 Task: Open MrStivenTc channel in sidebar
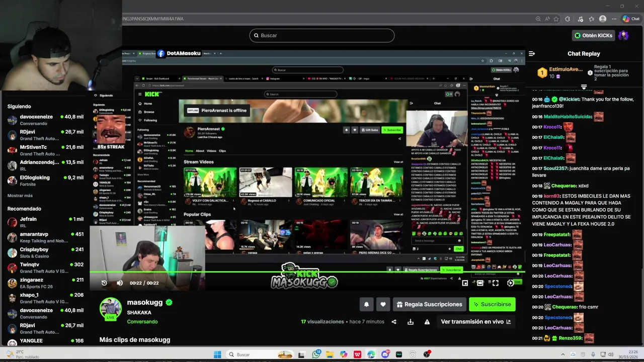(45, 150)
